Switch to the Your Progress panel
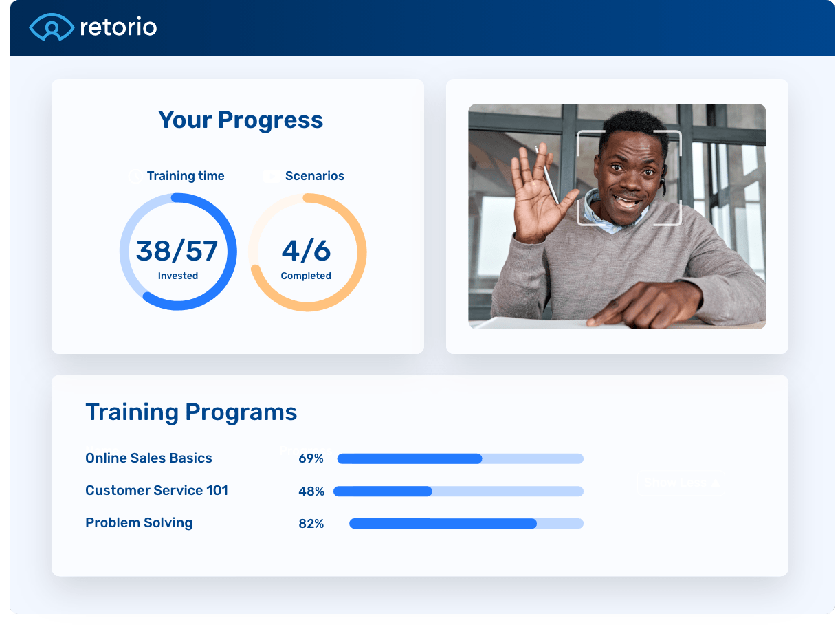 (241, 120)
